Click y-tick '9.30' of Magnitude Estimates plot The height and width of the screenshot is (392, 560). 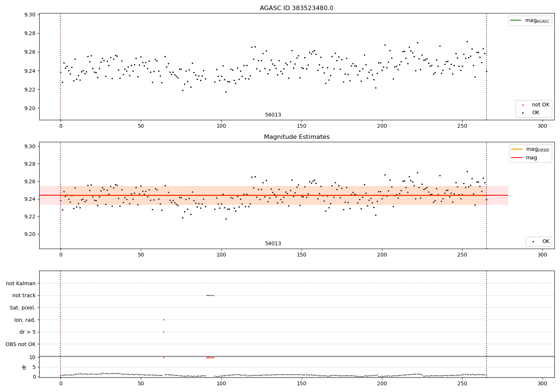click(x=30, y=146)
